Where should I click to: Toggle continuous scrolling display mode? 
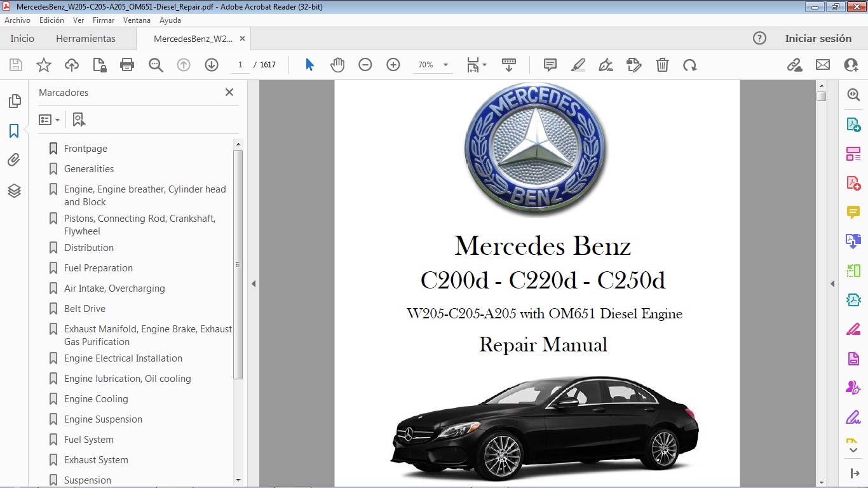[509, 65]
